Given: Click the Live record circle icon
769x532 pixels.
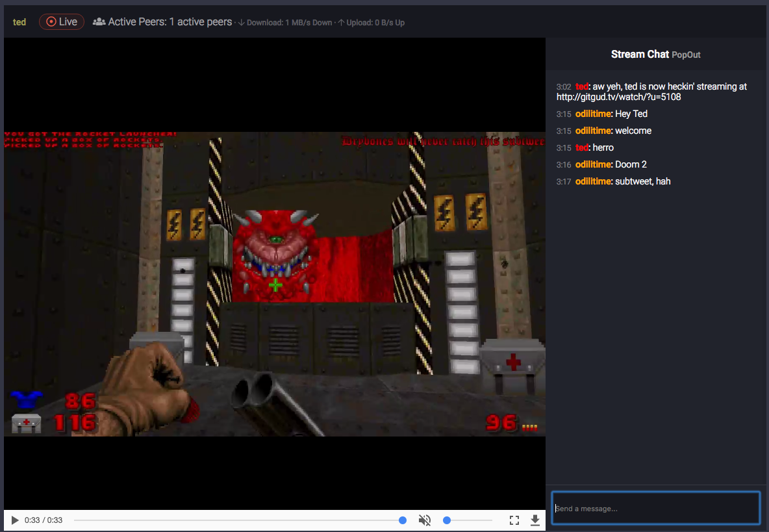Looking at the screenshot, I should [x=51, y=21].
